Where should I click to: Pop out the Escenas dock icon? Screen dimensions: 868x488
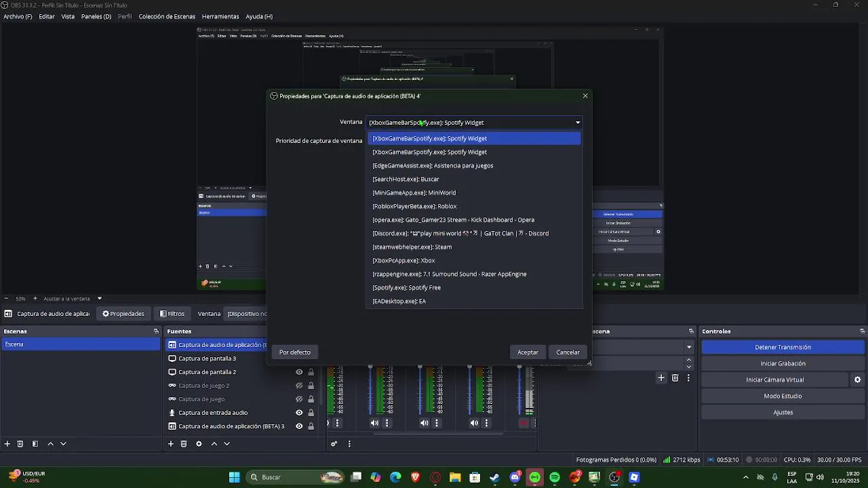[x=156, y=331]
